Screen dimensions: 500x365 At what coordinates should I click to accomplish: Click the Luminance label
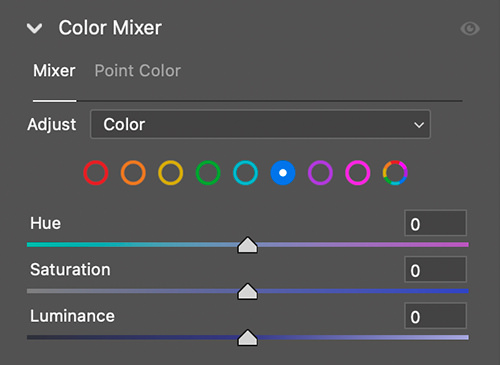72,316
